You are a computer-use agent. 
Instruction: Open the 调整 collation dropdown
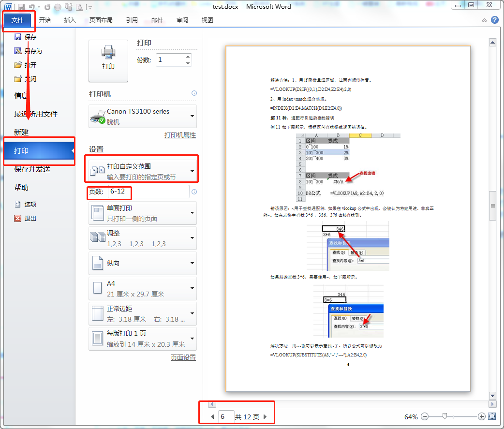(192, 238)
